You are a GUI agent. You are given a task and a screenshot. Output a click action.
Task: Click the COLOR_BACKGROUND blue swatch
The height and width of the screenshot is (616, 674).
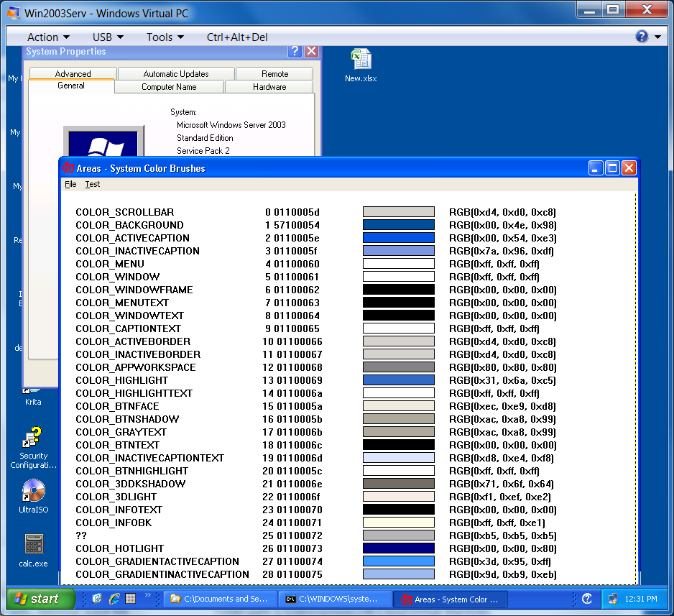[x=399, y=224]
